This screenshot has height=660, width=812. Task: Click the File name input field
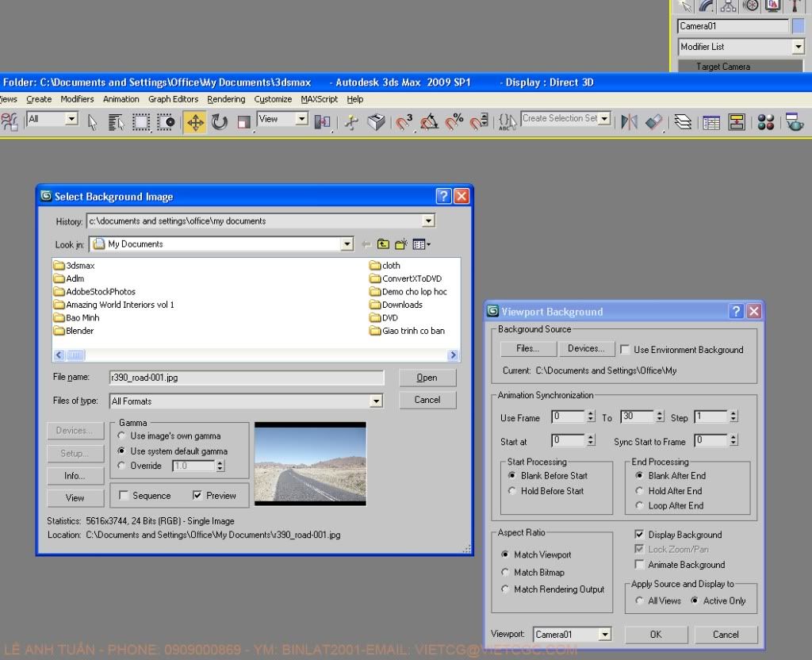click(x=247, y=378)
